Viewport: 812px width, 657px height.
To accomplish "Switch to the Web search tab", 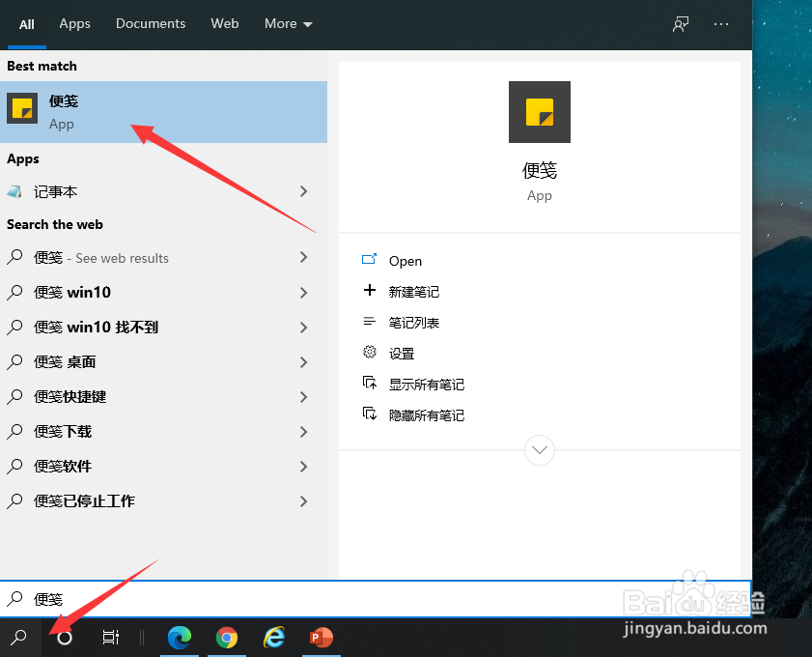I will 224,23.
